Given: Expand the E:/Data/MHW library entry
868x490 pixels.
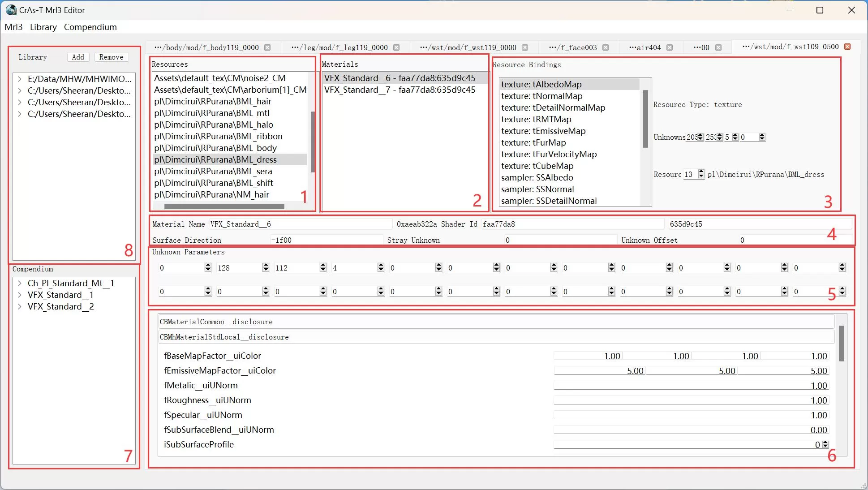Looking at the screenshot, I should click(x=20, y=79).
